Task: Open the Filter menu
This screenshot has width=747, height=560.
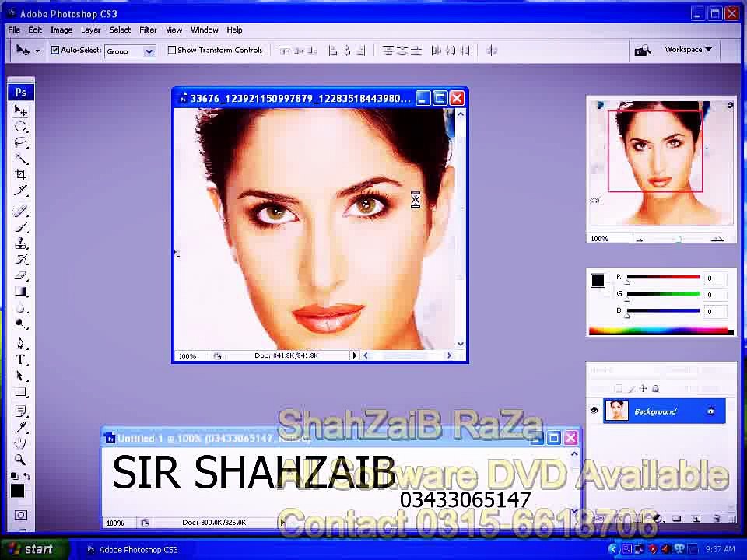Action: (x=148, y=30)
